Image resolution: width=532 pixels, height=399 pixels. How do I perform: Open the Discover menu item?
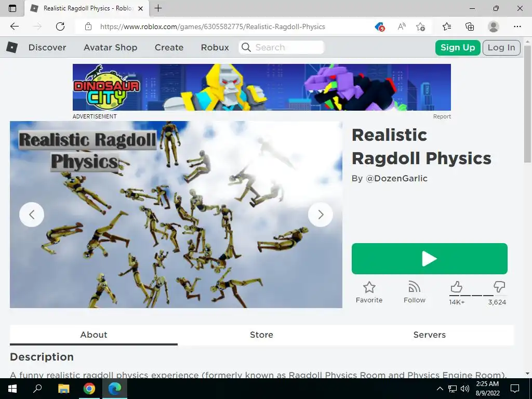tap(47, 47)
